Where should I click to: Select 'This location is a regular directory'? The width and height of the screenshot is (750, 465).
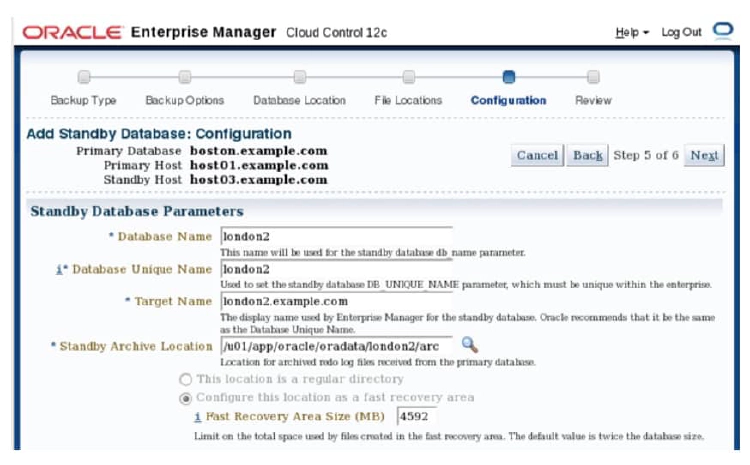coord(186,379)
